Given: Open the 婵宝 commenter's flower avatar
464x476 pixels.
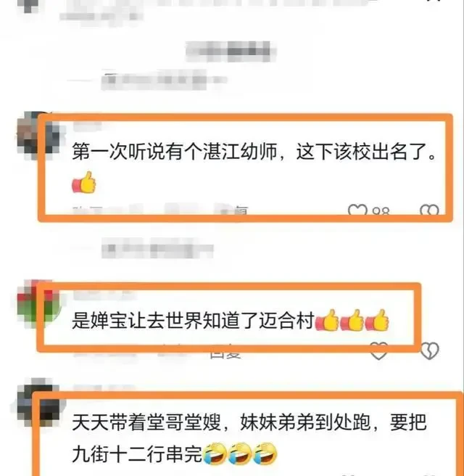Looking at the screenshot, I should tap(39, 303).
